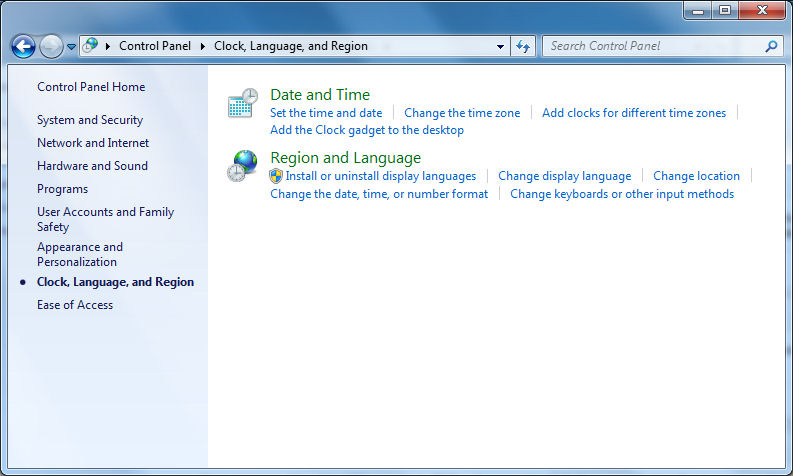Click the refresh icon beside the address bar
793x476 pixels.
(523, 46)
